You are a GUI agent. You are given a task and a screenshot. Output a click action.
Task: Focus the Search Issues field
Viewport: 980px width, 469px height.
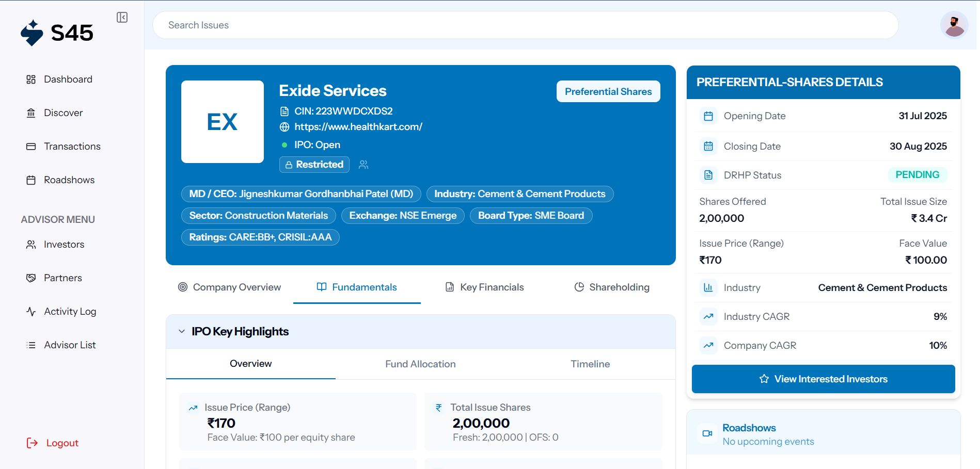click(x=525, y=25)
